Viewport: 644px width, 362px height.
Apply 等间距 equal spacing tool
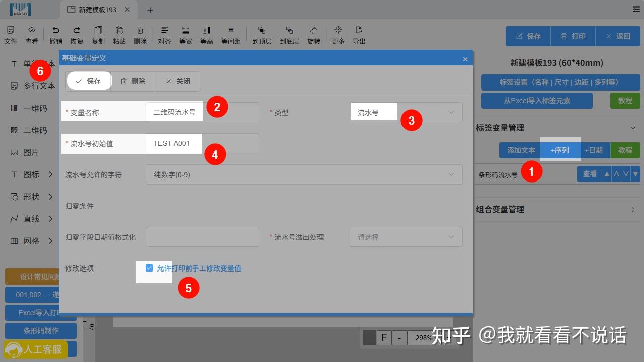[231, 35]
